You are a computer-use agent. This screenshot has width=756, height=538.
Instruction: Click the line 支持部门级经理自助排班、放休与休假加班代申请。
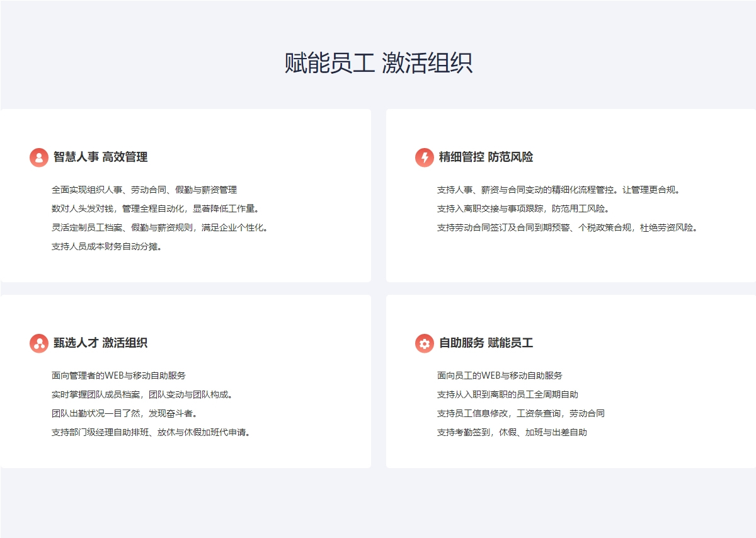point(152,433)
